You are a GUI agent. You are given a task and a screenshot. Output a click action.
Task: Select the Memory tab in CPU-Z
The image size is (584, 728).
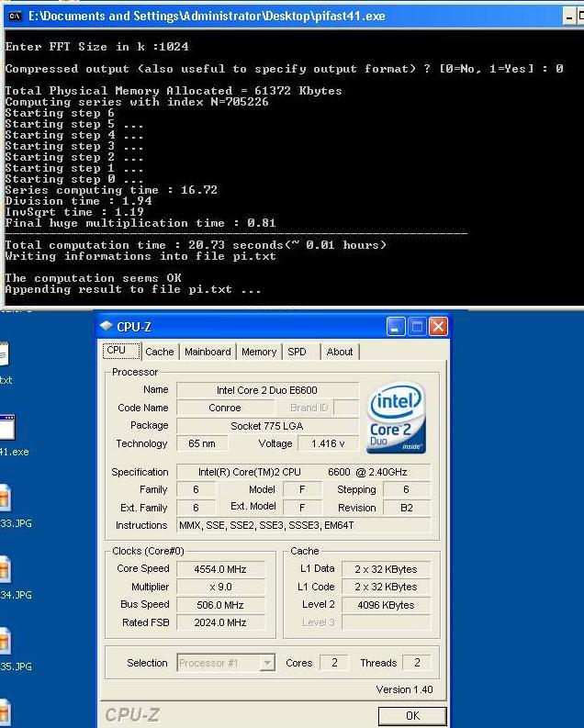(259, 352)
